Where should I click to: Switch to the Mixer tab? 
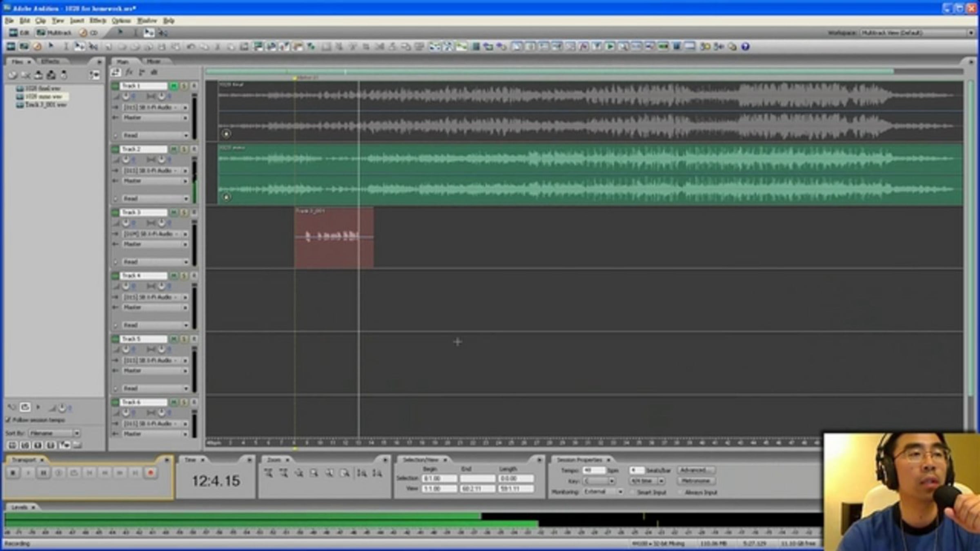154,61
